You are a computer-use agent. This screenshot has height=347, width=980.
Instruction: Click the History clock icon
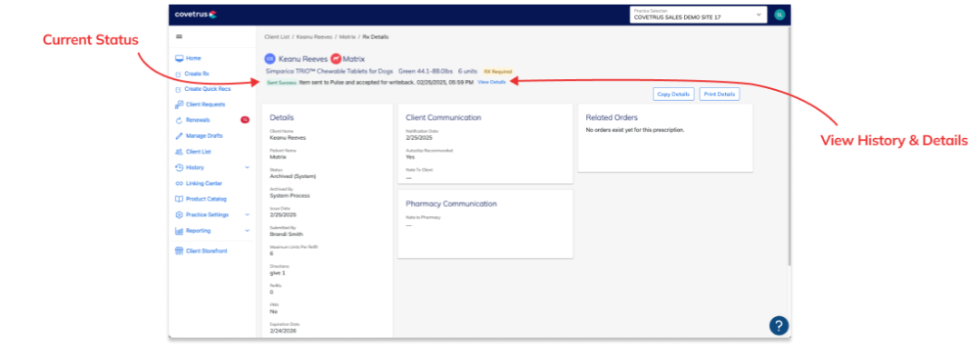pyautogui.click(x=180, y=167)
